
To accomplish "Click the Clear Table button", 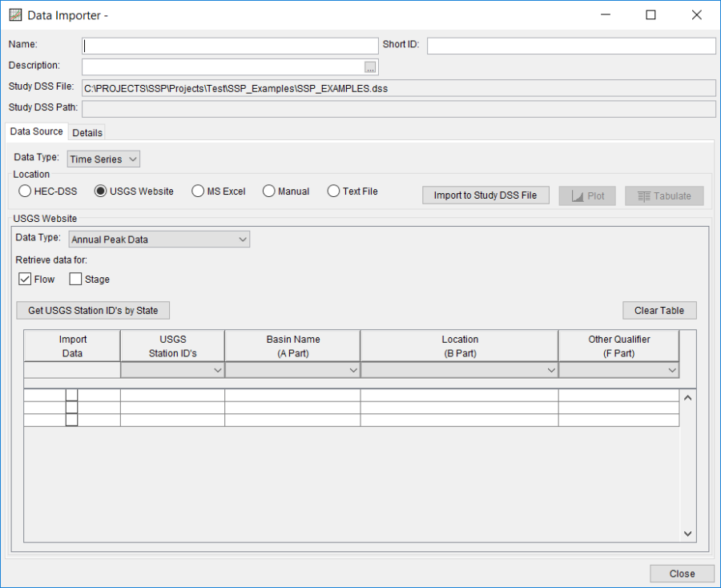I will click(x=659, y=310).
